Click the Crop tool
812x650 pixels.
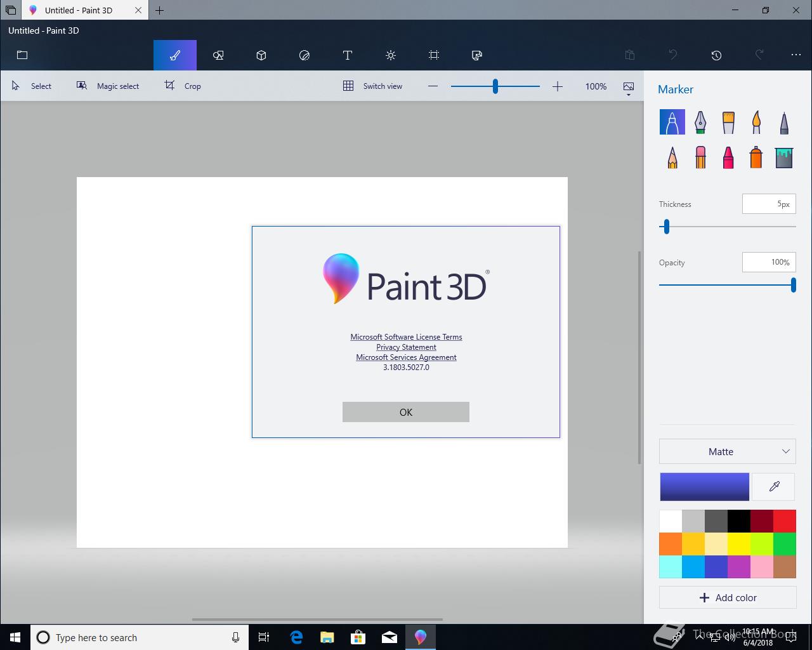pyautogui.click(x=183, y=86)
